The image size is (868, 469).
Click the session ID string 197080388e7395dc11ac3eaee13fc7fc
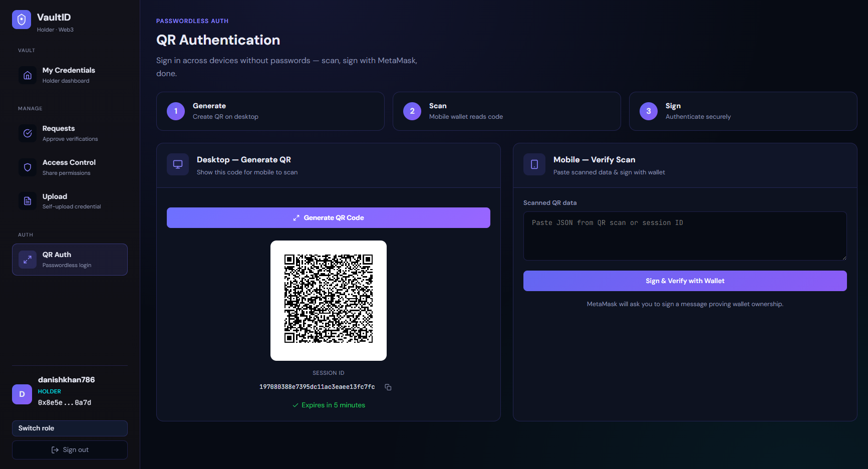[x=317, y=387]
